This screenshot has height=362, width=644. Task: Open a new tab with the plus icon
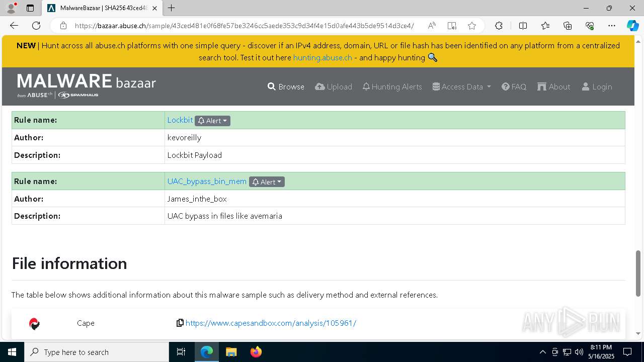tap(172, 8)
